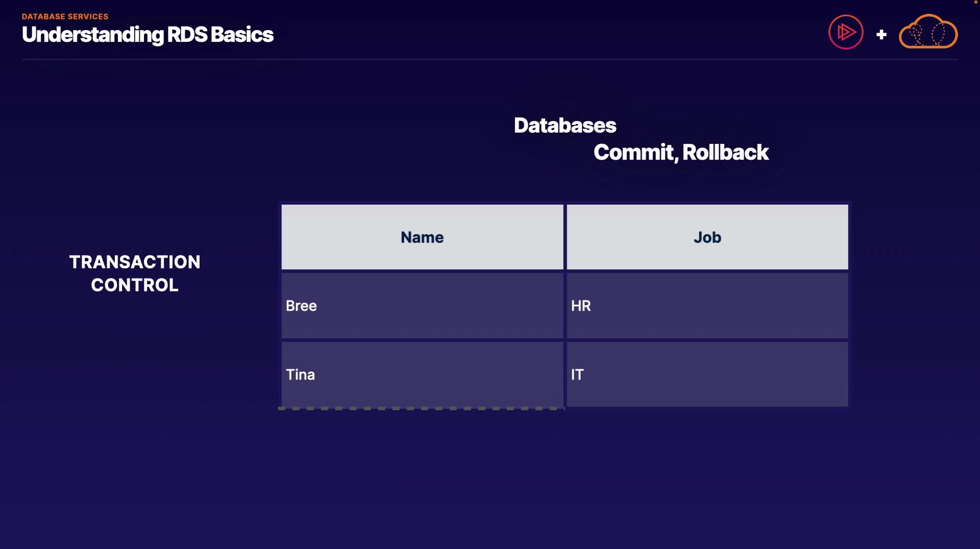Click the orange cloud logo icon

coord(928,32)
